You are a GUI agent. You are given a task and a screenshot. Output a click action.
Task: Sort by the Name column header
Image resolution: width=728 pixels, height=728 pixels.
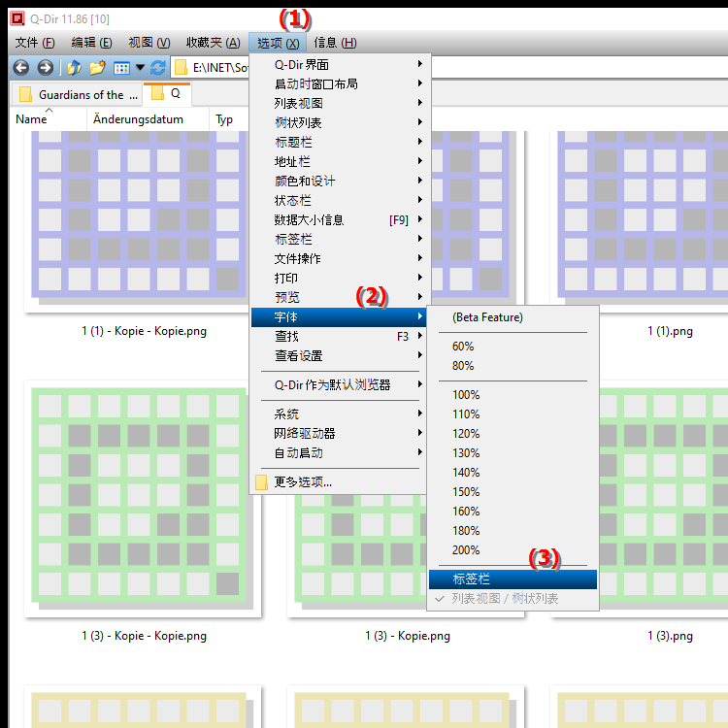pos(49,119)
